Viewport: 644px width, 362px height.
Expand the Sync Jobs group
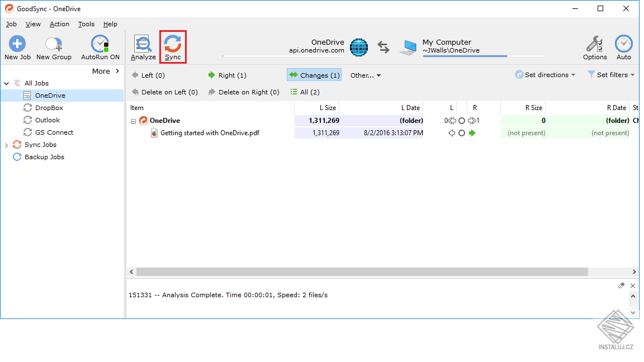[7, 145]
